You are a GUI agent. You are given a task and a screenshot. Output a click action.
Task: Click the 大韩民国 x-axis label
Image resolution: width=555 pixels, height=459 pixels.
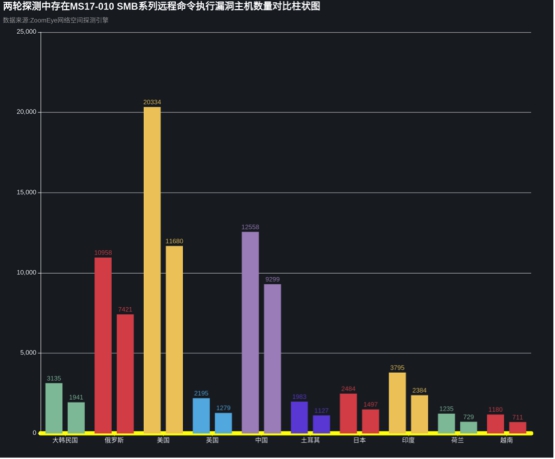(65, 440)
